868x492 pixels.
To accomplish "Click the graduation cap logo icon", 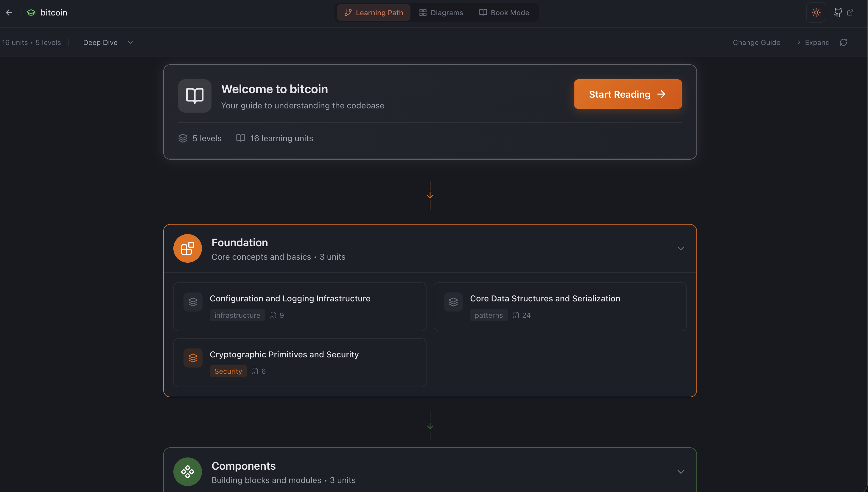I will point(31,13).
